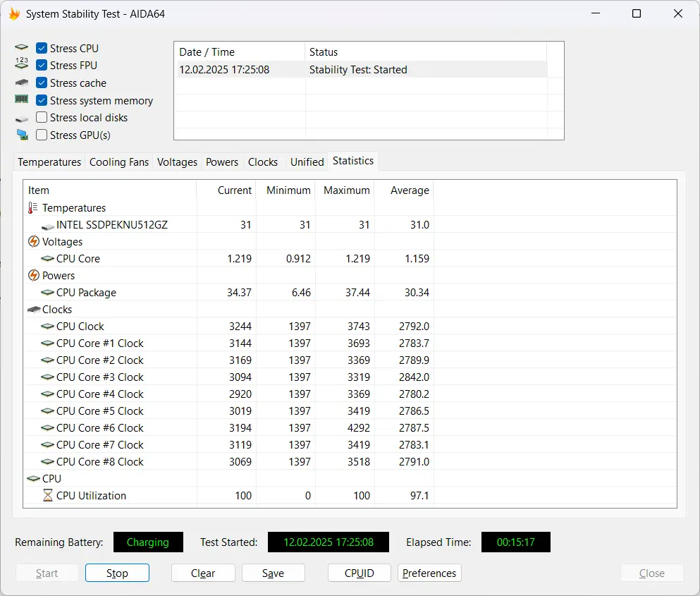Click the Maximum column header
This screenshot has height=596, width=700.
tap(345, 190)
